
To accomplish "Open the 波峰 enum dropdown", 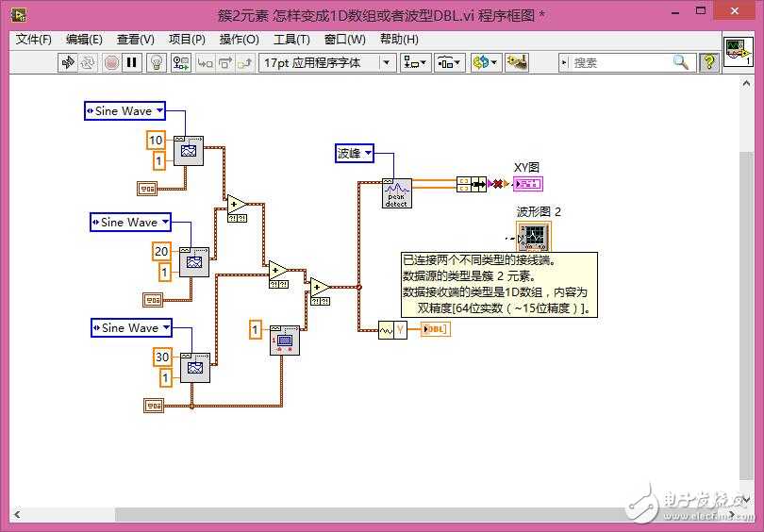I will (355, 154).
